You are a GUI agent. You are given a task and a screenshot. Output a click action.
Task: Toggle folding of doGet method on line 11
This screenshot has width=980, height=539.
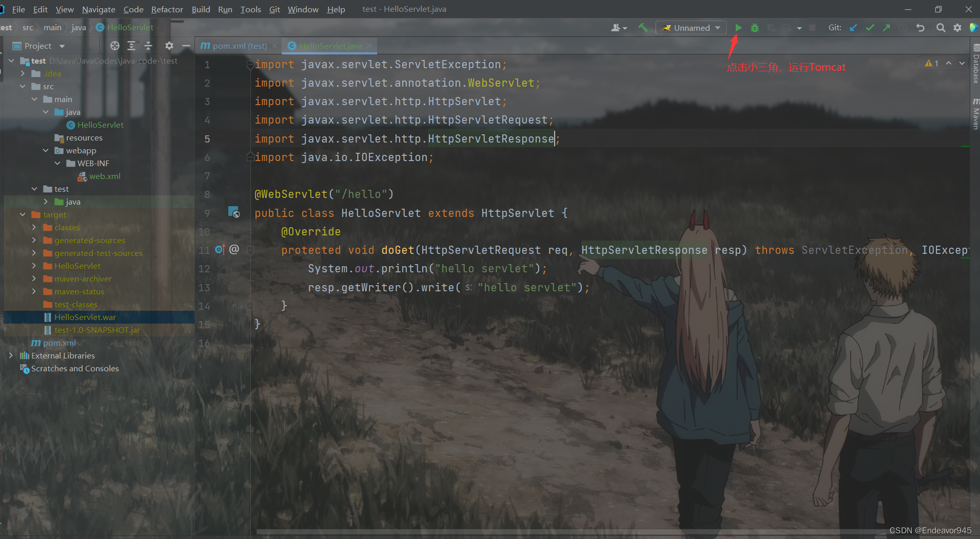(250, 250)
